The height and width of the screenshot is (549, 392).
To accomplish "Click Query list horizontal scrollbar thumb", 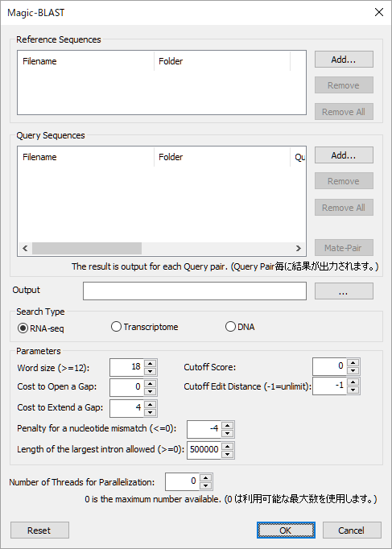I will (x=87, y=248).
